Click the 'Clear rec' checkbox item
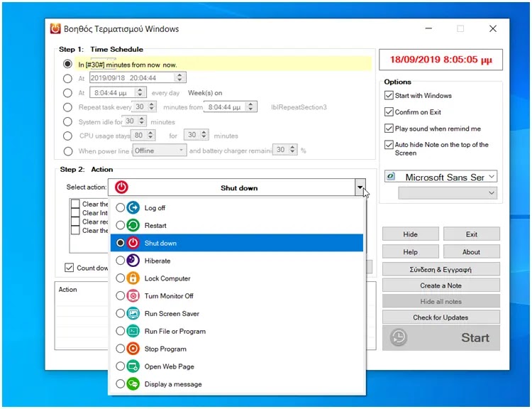The height and width of the screenshot is (409, 532). (75, 222)
